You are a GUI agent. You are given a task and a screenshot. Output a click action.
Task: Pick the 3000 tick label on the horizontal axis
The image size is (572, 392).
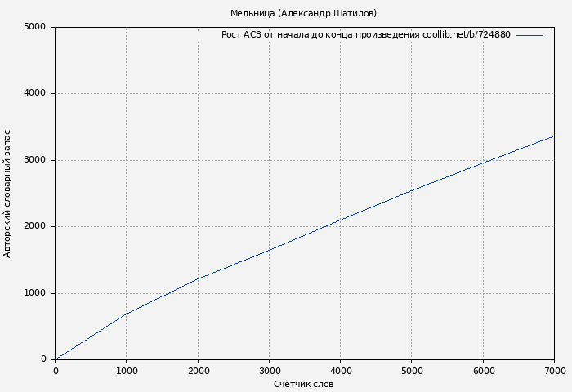(269, 371)
